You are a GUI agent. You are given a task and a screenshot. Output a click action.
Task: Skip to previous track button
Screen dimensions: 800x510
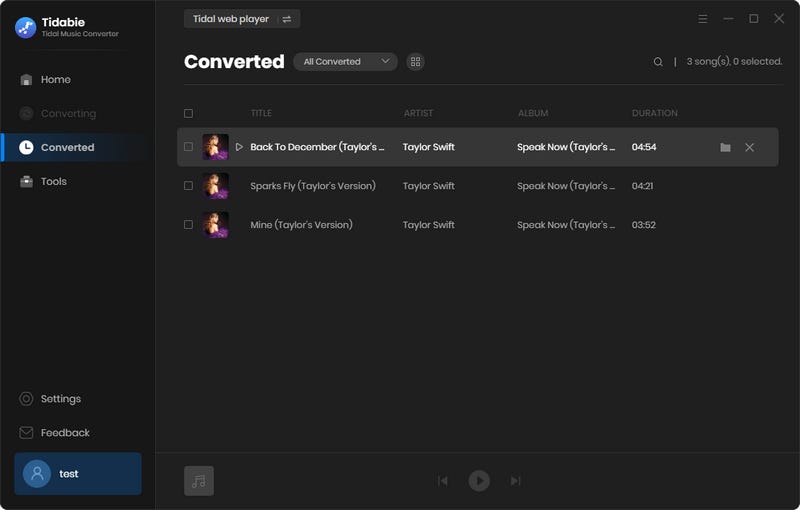click(443, 481)
